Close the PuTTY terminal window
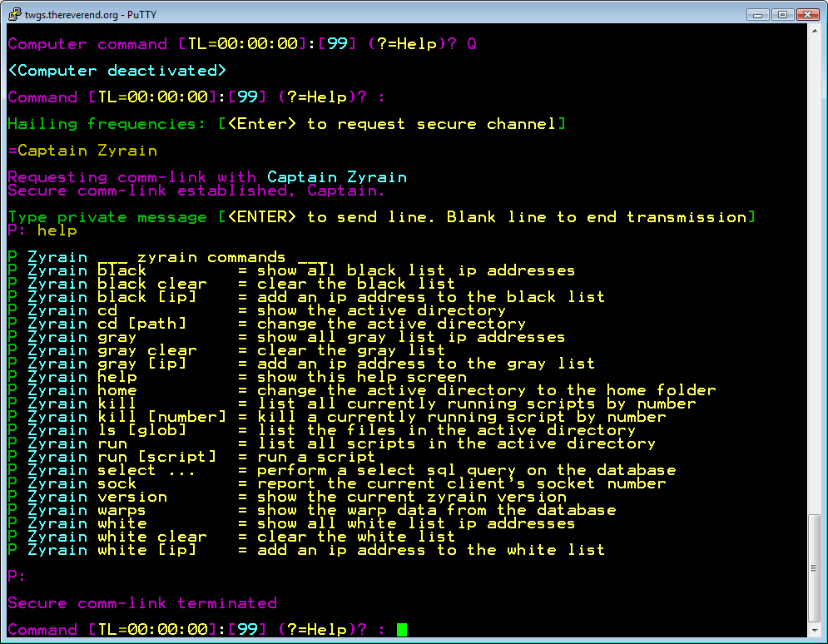This screenshot has width=828, height=644. [807, 14]
